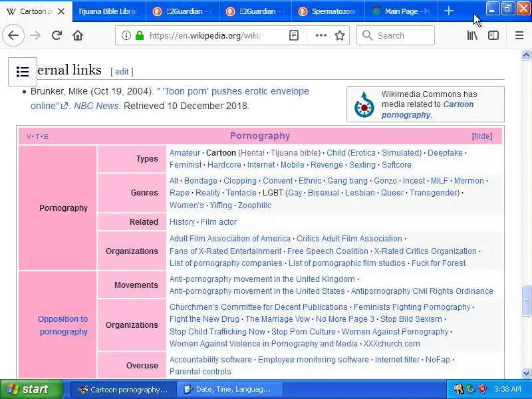The height and width of the screenshot is (399, 532).
Task: Toggle reader view in address bar
Action: click(x=294, y=35)
